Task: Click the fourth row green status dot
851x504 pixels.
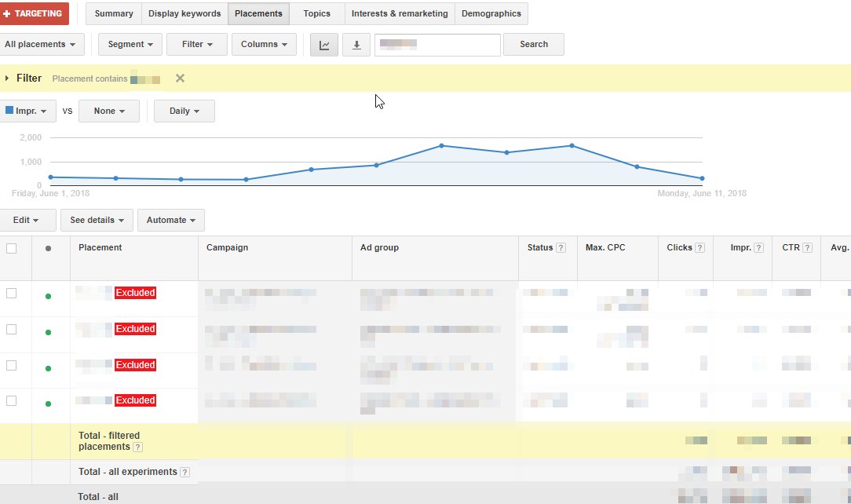Action: click(x=49, y=404)
